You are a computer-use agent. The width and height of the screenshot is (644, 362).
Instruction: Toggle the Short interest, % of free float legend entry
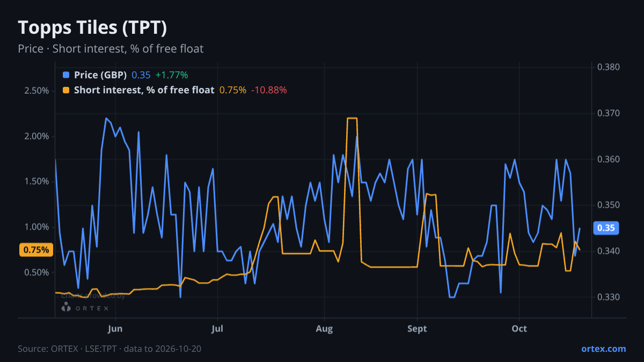pyautogui.click(x=174, y=90)
